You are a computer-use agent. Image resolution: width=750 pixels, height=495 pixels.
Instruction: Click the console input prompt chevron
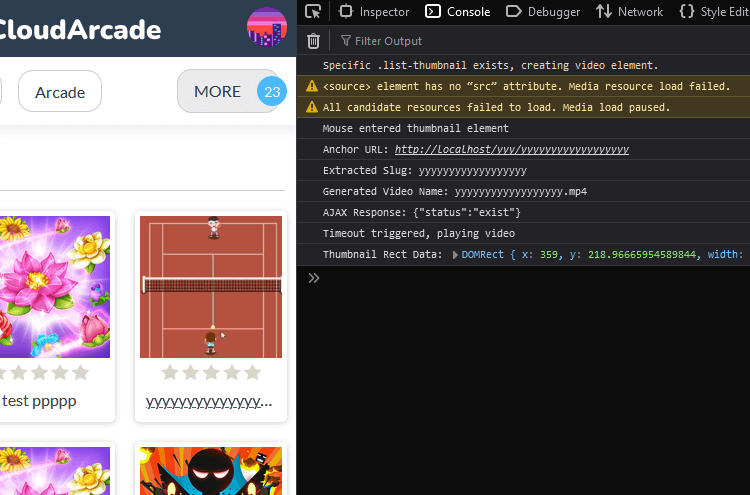point(314,278)
